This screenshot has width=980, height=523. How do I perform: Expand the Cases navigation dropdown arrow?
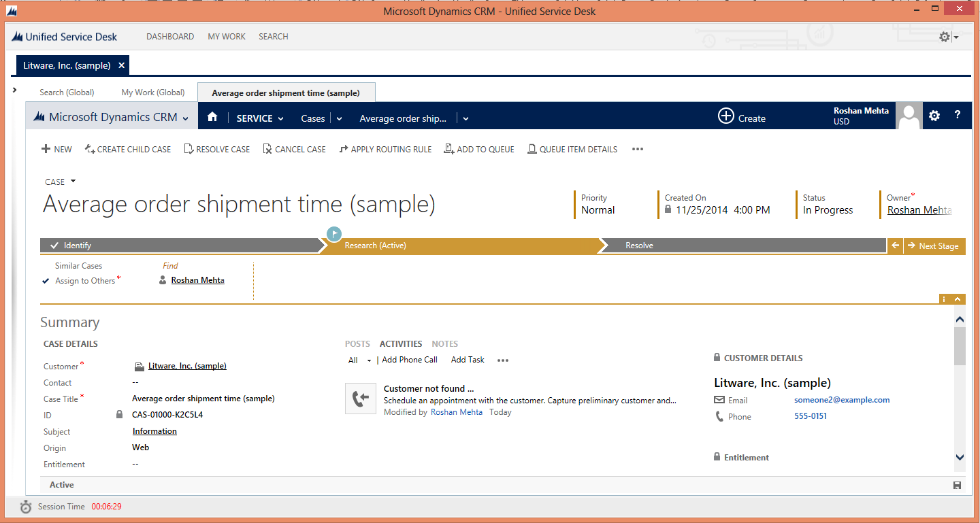click(x=339, y=118)
